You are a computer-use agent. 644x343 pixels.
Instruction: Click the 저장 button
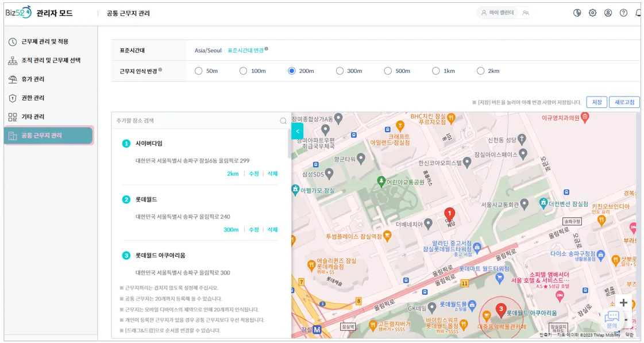pos(596,102)
